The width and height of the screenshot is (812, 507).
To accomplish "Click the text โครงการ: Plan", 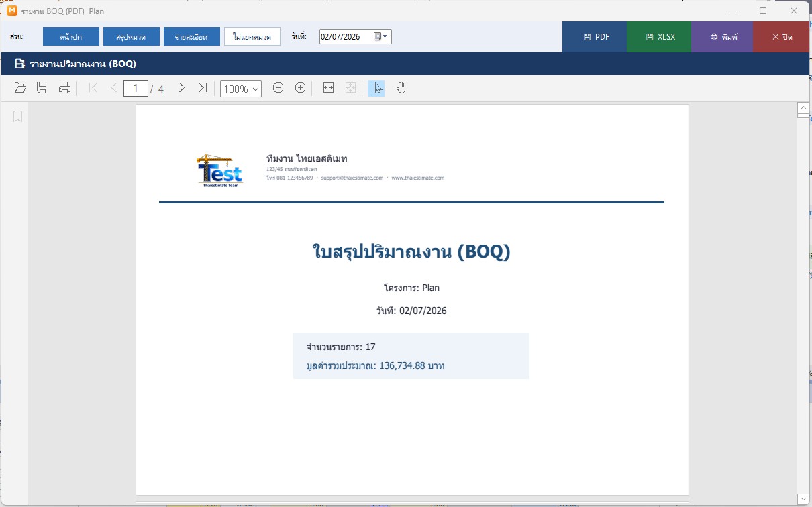I will pos(411,288).
